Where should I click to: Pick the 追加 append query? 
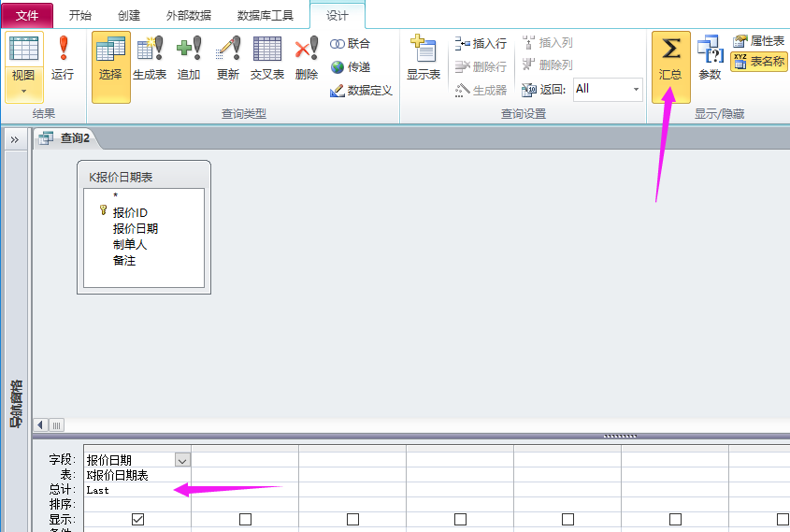click(x=189, y=58)
